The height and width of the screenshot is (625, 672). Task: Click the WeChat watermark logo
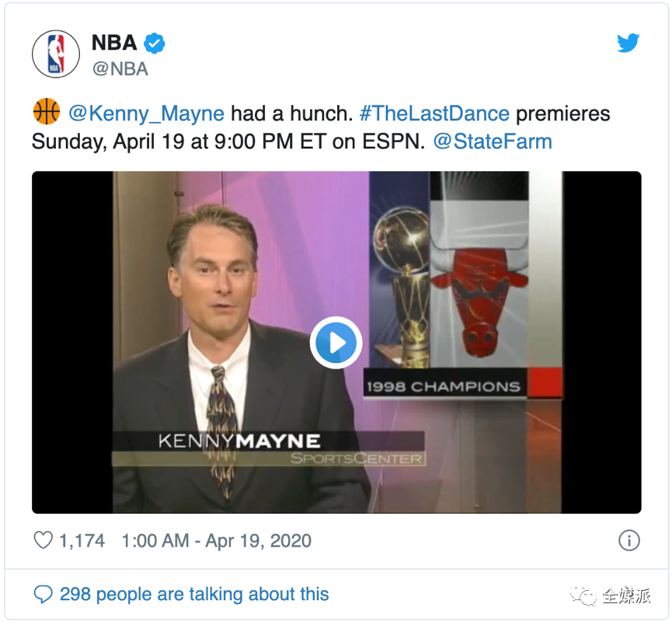coord(583,595)
